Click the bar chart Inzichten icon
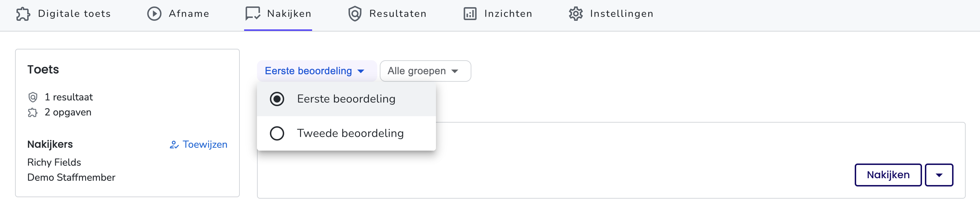980x213 pixels. (470, 14)
